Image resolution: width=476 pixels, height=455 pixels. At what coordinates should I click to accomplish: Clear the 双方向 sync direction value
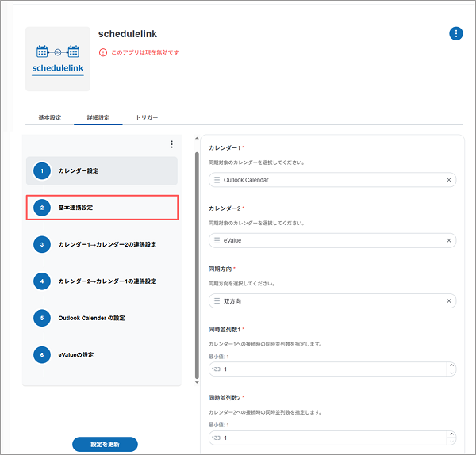[x=448, y=300]
